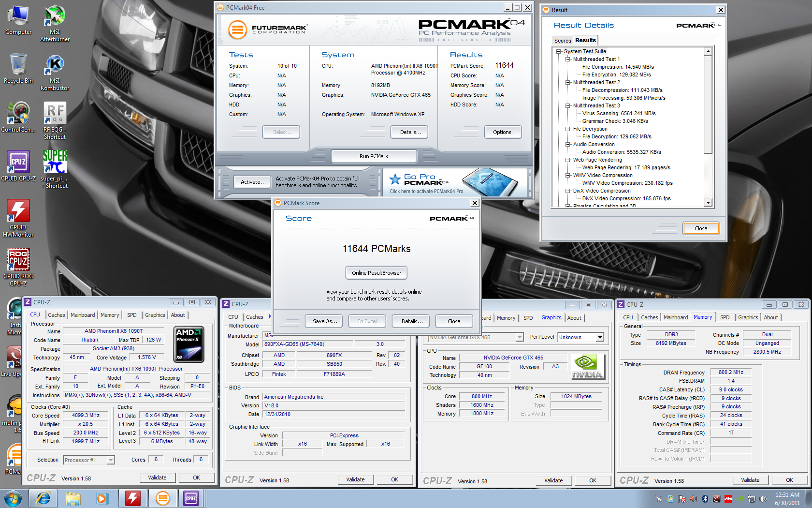Collapse the File Decryption tree node
Screen dimensions: 812x508
(x=567, y=129)
